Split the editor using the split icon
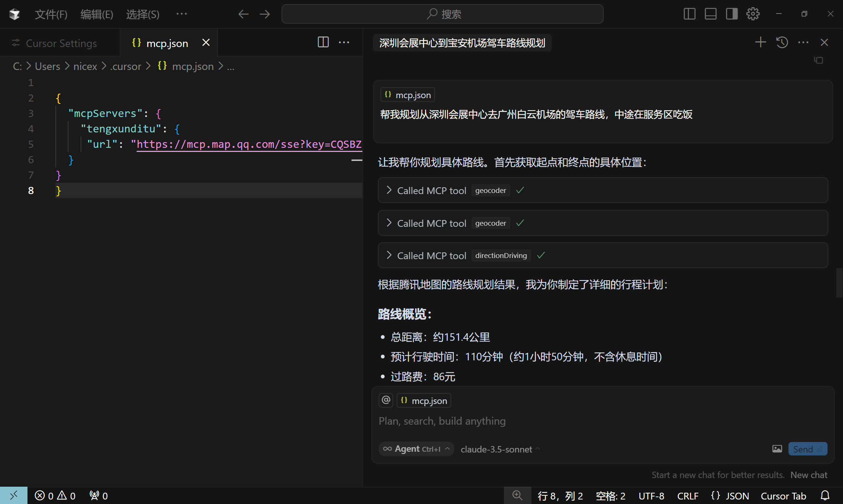 pyautogui.click(x=323, y=42)
